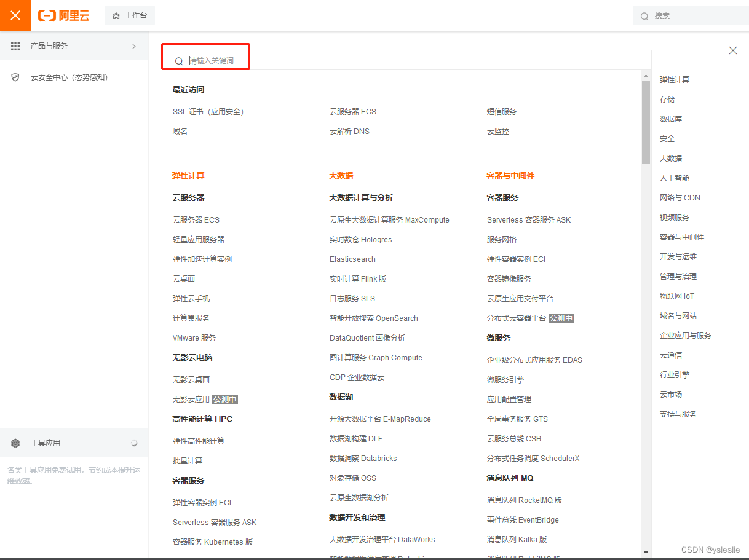
Task: Click the magnifier icon in keyword search box
Action: point(179,61)
